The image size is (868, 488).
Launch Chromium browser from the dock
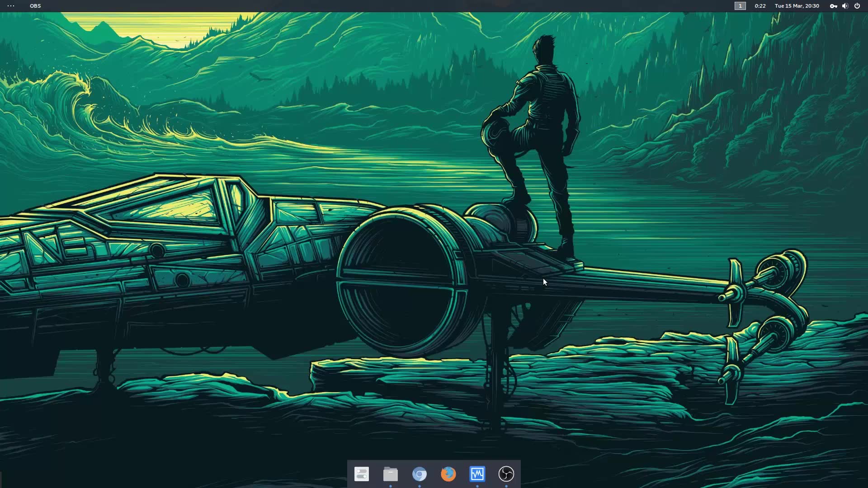(x=420, y=474)
